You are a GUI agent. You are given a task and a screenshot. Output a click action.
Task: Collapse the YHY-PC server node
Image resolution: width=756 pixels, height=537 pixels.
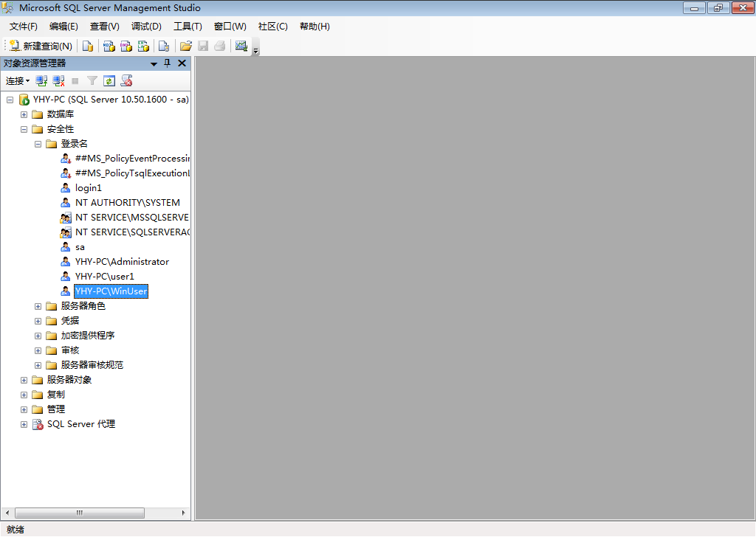[10, 100]
